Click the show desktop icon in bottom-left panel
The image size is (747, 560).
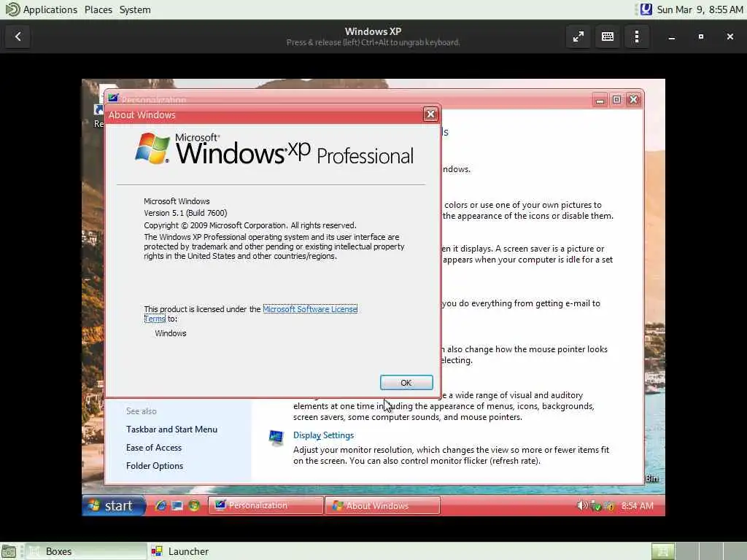click(9, 551)
